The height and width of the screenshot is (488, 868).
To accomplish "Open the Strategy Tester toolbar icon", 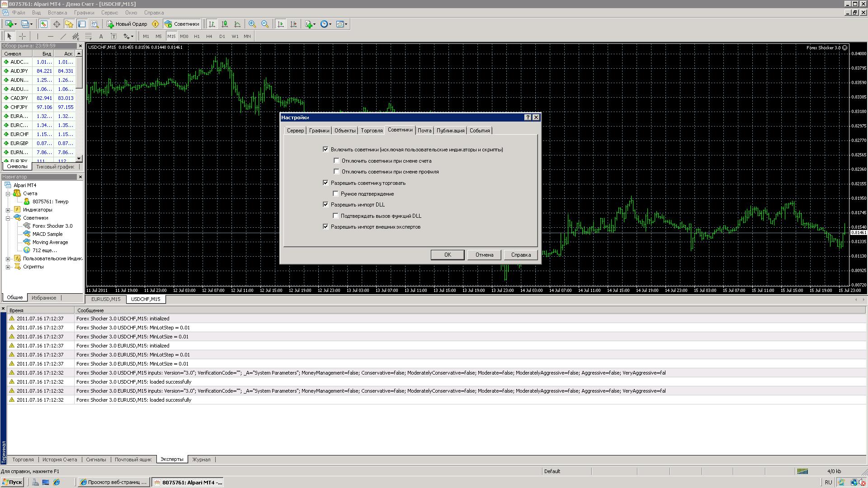I will point(94,24).
